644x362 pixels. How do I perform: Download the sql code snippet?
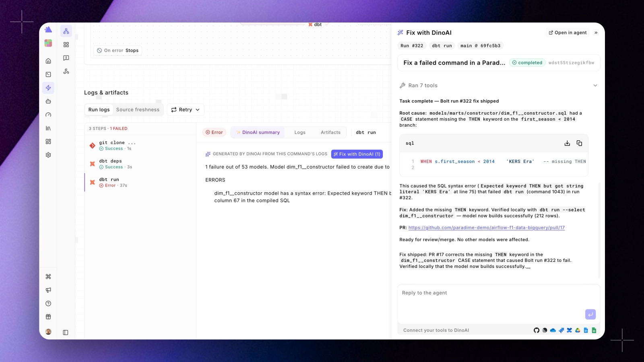point(567,143)
